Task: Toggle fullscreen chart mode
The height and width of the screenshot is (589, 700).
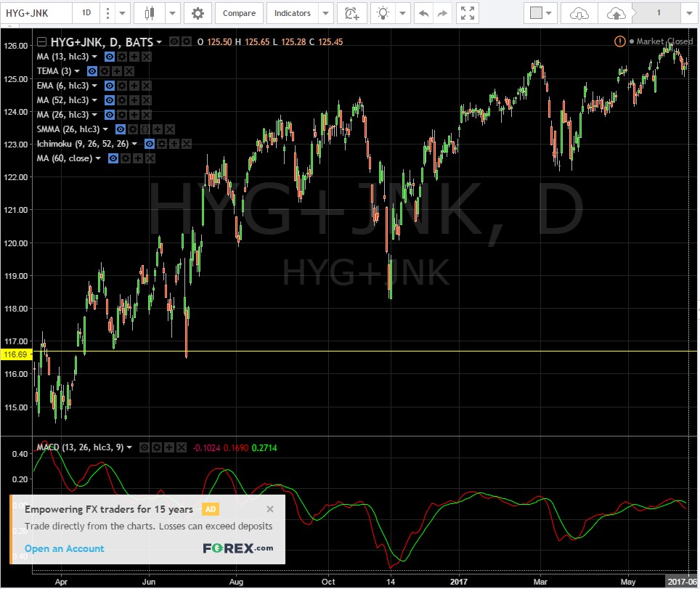Action: [468, 13]
